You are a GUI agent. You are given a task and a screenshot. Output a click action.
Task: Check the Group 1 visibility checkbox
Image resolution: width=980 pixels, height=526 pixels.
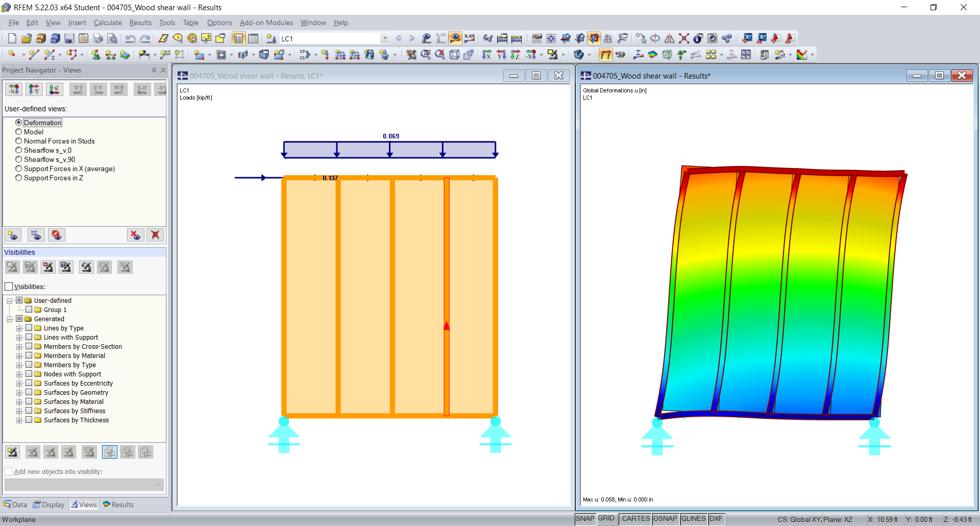[29, 309]
